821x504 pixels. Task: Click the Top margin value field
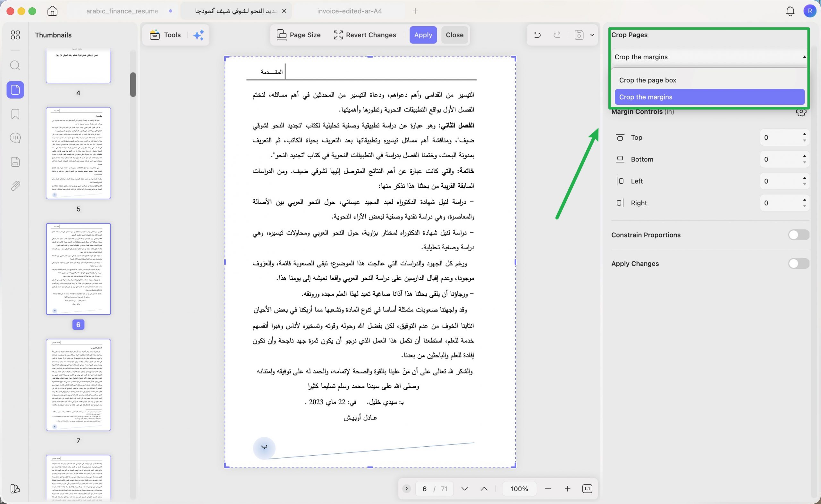(x=780, y=137)
